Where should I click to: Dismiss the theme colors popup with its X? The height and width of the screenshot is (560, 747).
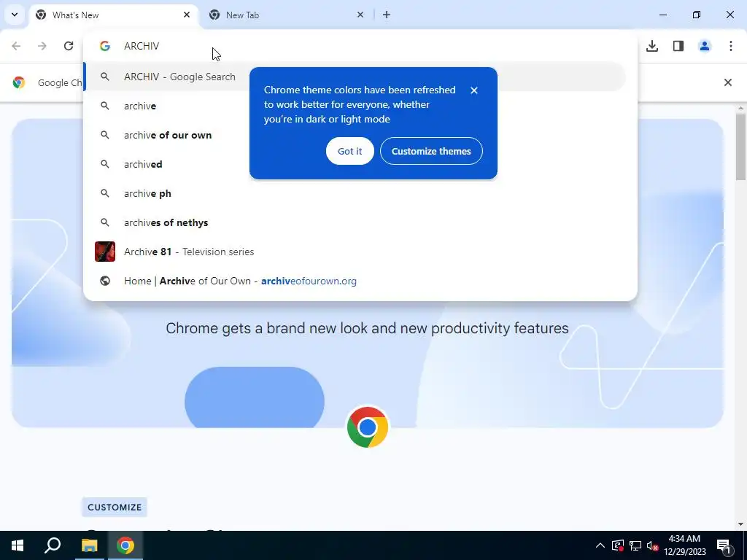pos(474,90)
